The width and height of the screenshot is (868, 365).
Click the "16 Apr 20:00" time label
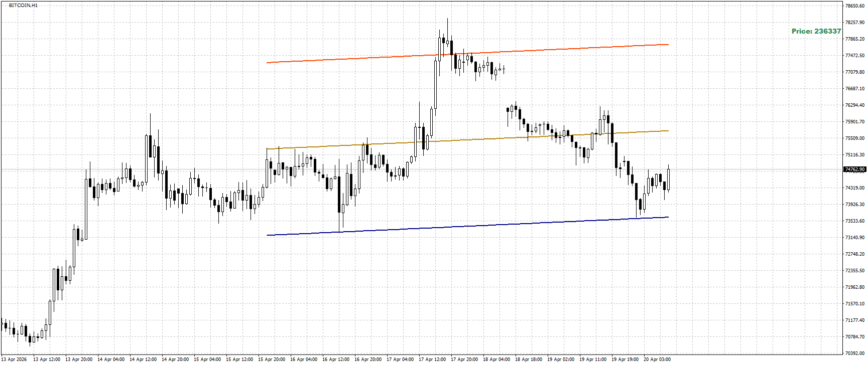[x=368, y=359]
